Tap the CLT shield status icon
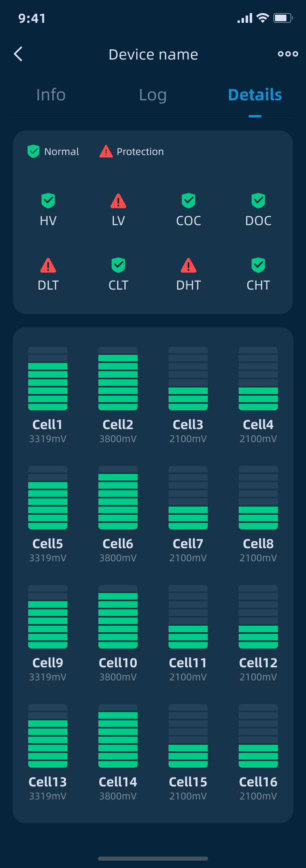This screenshot has width=306, height=868. pos(118,265)
